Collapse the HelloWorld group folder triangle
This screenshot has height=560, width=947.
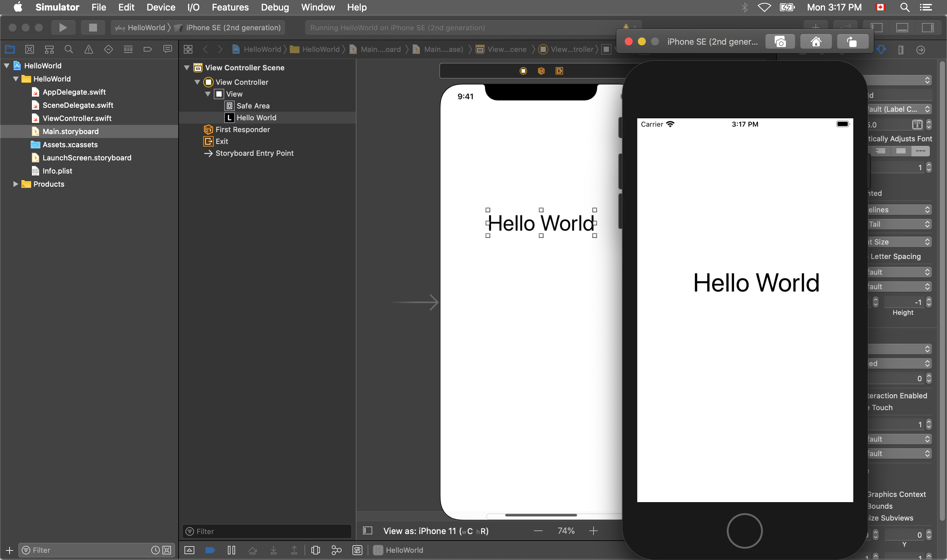click(x=16, y=79)
